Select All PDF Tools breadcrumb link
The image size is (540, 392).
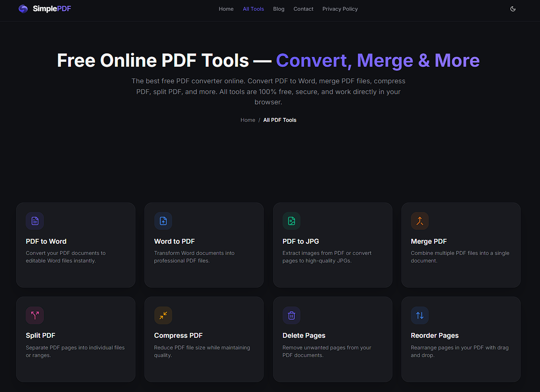pos(279,120)
